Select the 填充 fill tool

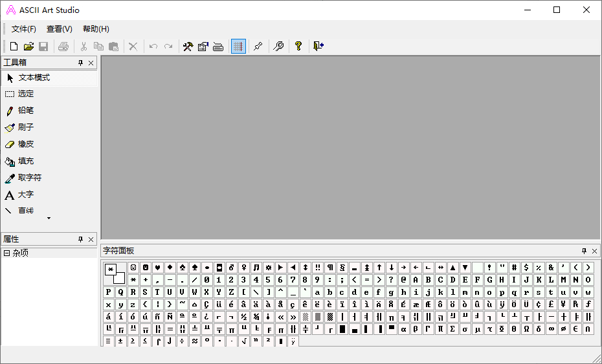(x=49, y=161)
